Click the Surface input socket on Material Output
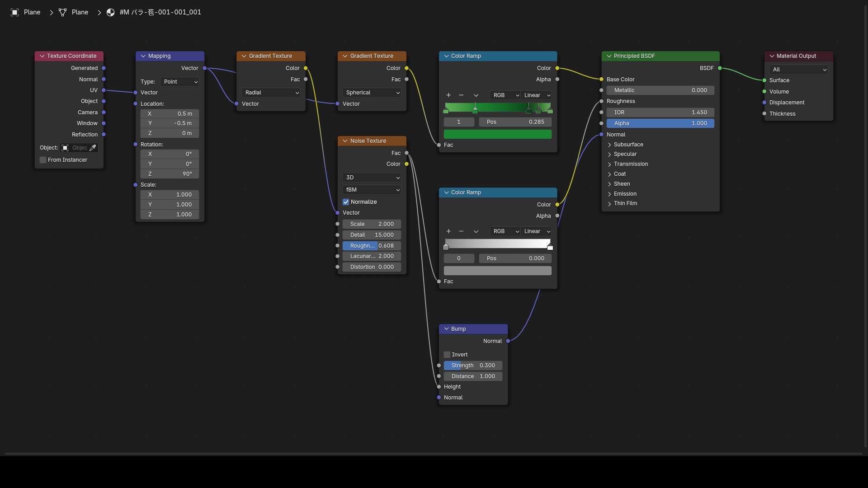This screenshot has width=868, height=488. coord(764,80)
